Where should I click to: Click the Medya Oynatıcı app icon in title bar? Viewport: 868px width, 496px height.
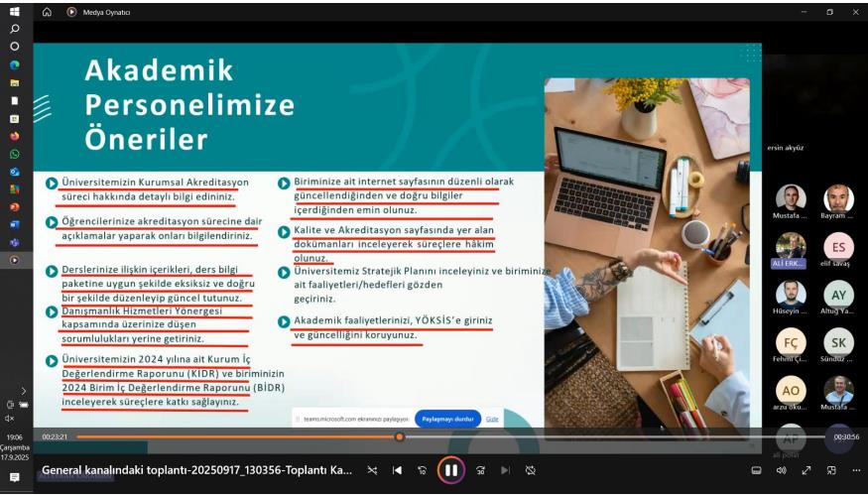pyautogui.click(x=71, y=12)
